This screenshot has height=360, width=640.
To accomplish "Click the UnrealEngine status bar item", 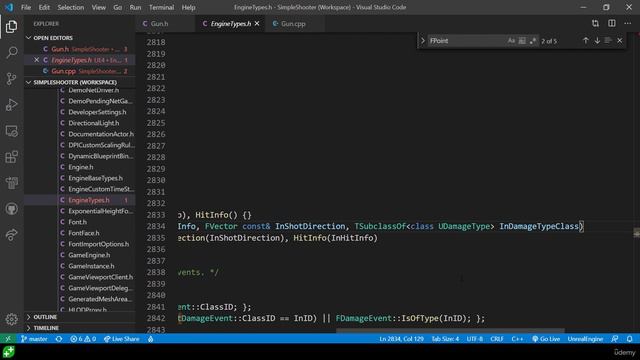I will click(x=585, y=339).
